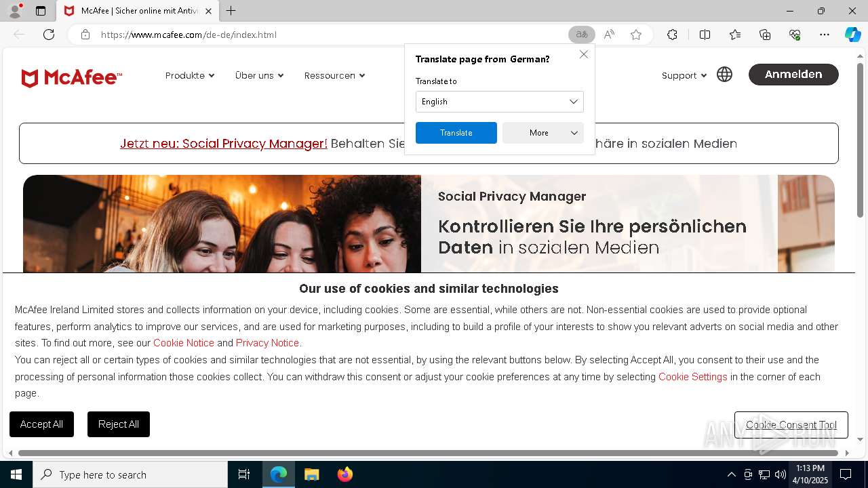Open the volume control tray icon

[780, 474]
